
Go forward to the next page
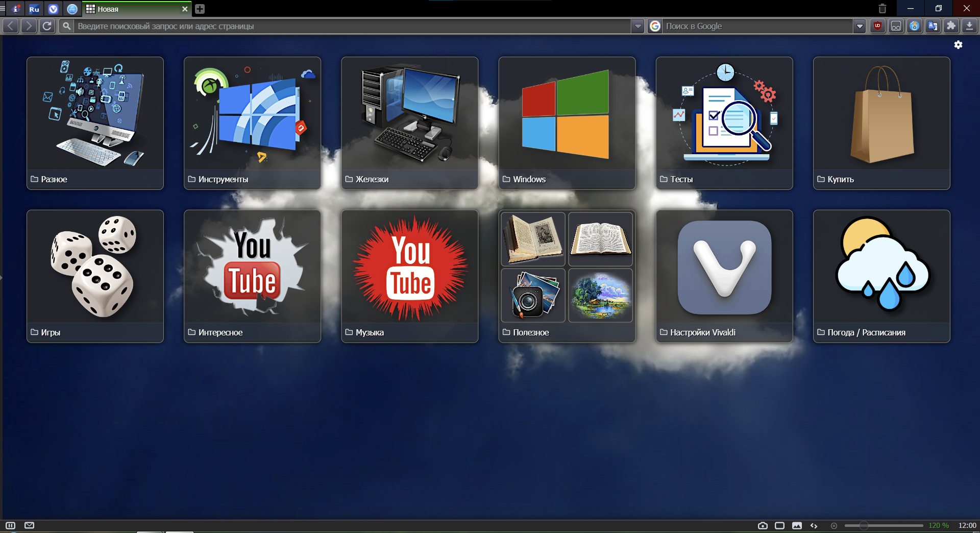coord(29,26)
